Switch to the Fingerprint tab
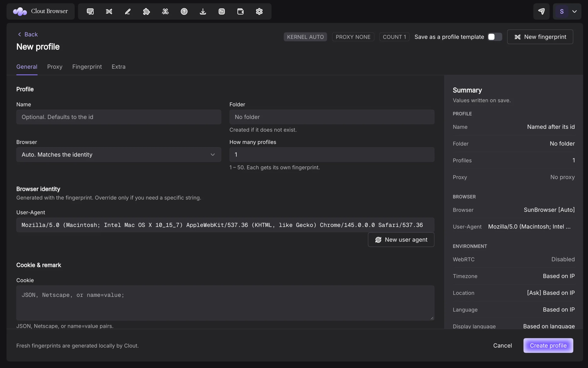Screen dimensions: 588x368 pyautogui.click(x=87, y=67)
